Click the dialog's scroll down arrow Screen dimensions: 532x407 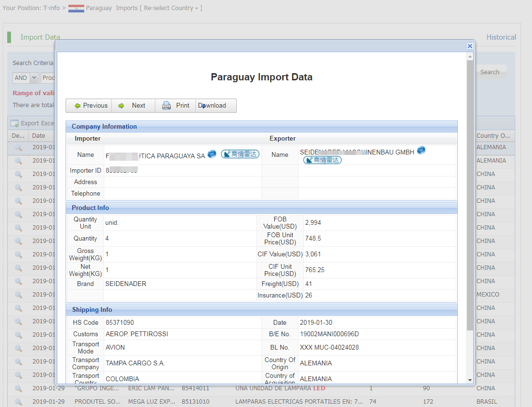coord(470,380)
